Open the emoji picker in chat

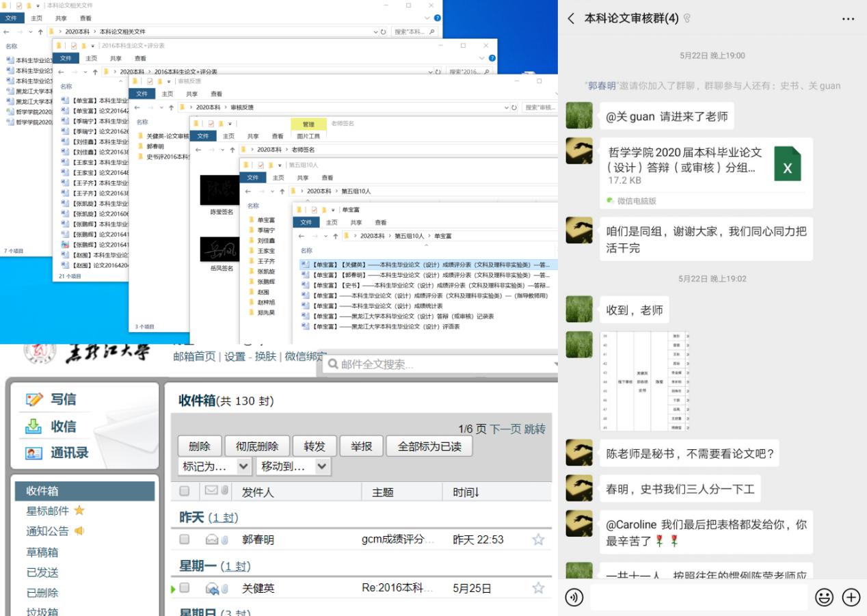pyautogui.click(x=824, y=598)
